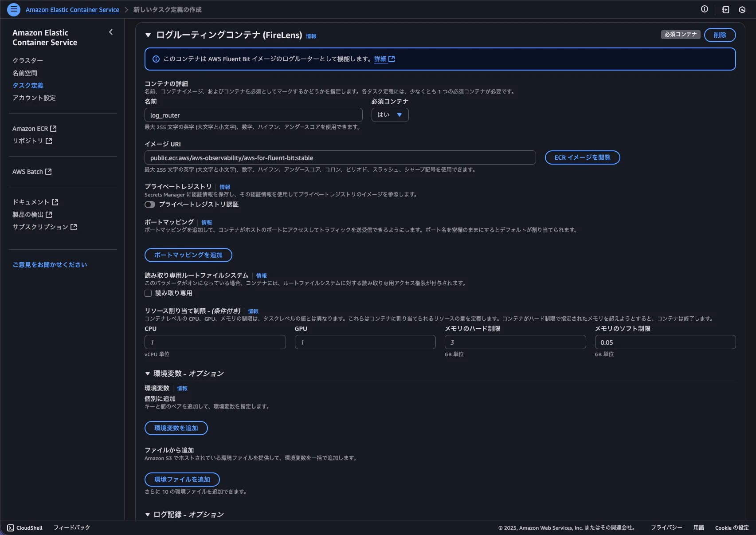The width and height of the screenshot is (756, 535).
Task: Click ご意見をお聞かせください link
Action: coord(50,265)
